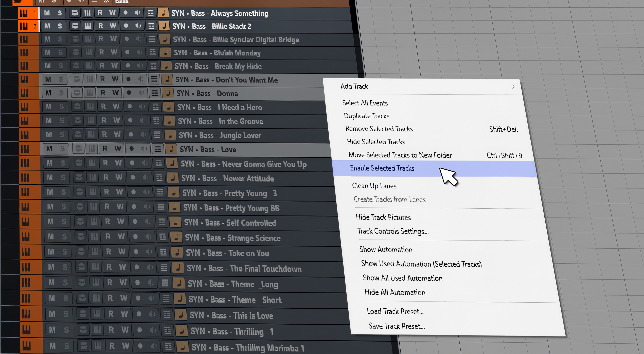Select track SYN Bass - Theme _Long
644x354 pixels.
233,284
